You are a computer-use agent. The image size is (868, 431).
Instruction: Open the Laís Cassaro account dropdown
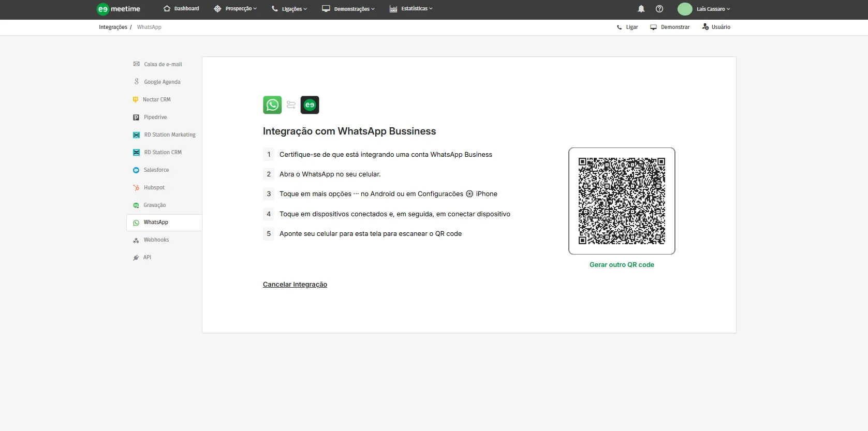(713, 9)
